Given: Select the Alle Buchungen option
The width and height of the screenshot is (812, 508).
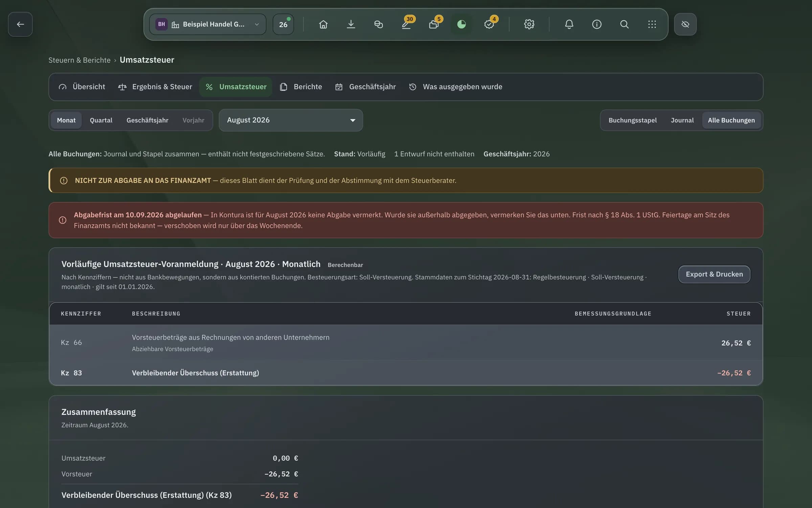Looking at the screenshot, I should tap(731, 120).
